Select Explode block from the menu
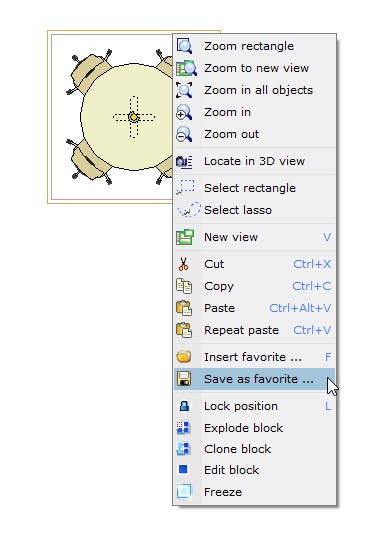Screen dimensions: 378x540 click(254, 428)
